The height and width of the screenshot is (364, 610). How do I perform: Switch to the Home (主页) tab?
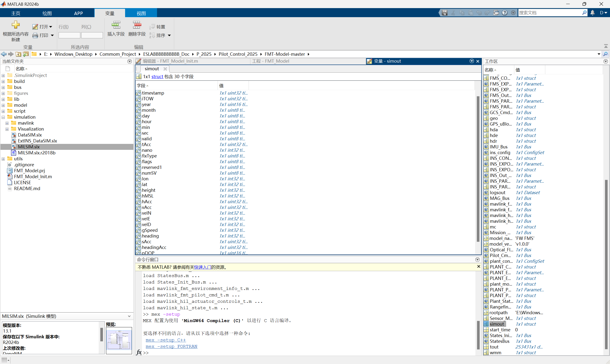click(16, 13)
